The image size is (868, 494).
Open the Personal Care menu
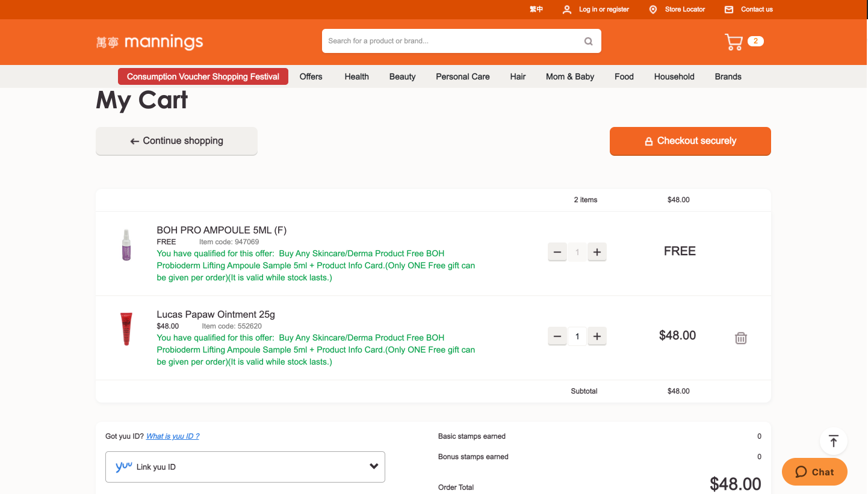pyautogui.click(x=462, y=76)
